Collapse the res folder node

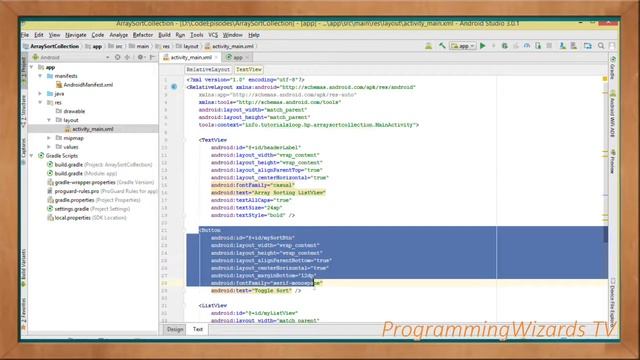point(40,102)
